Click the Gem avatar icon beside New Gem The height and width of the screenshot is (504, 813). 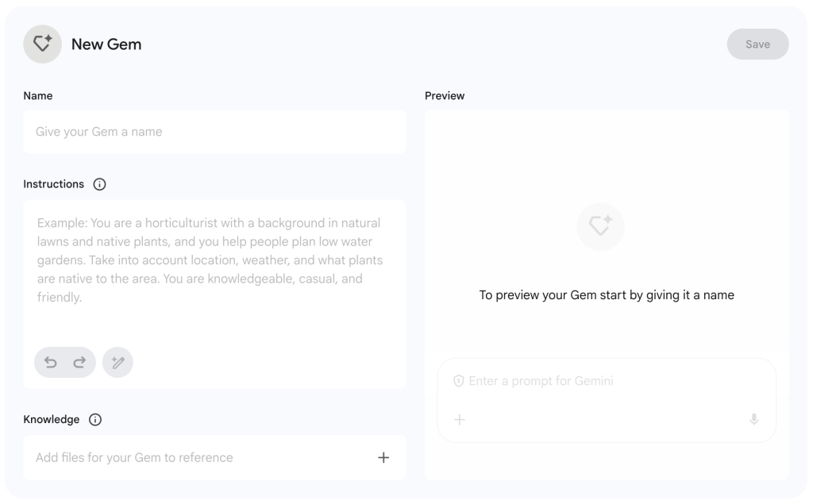[x=42, y=44]
